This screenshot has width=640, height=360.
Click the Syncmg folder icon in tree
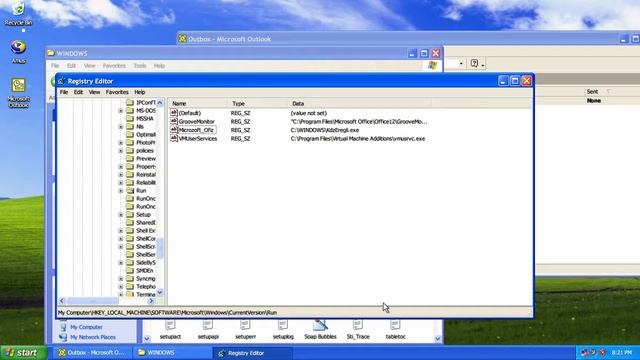tap(130, 278)
